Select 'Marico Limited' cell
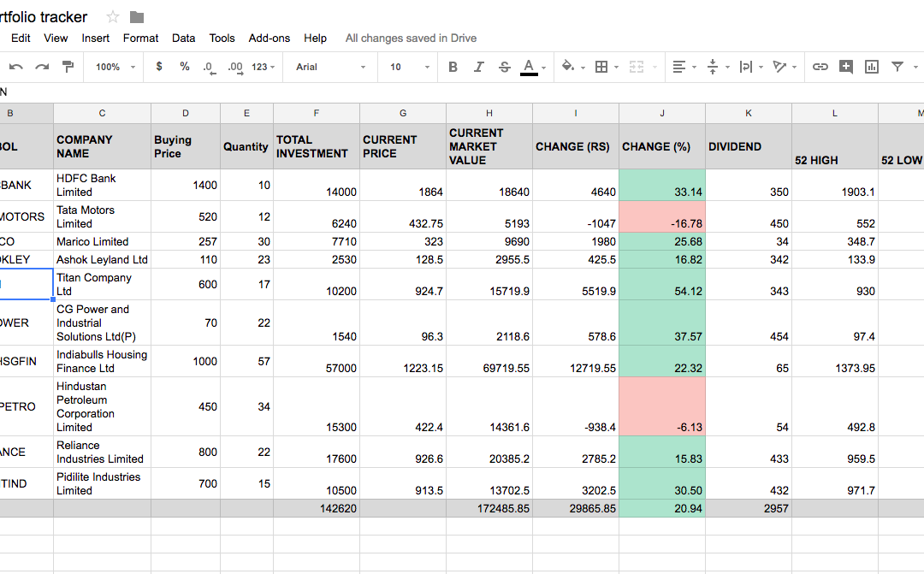 click(x=102, y=241)
